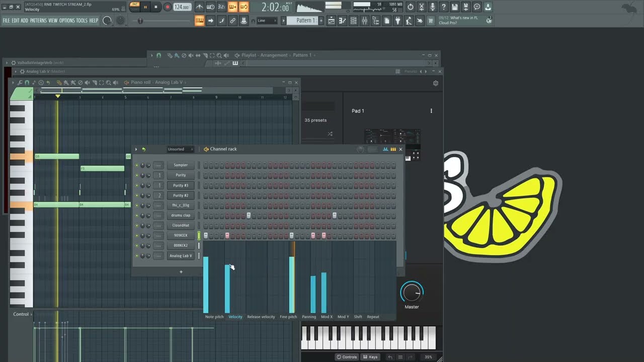Toggle the link icon in toolbar

[232, 21]
